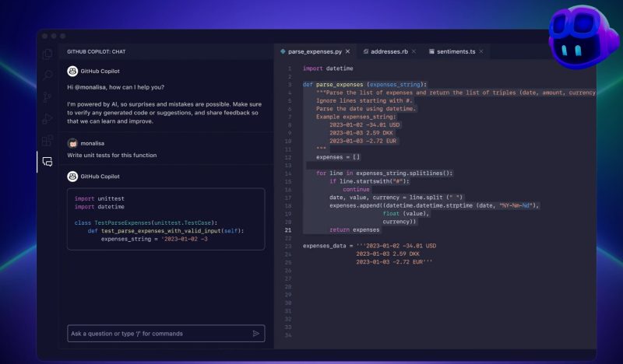The height and width of the screenshot is (364, 623).
Task: Close the addresses.rb tab
Action: point(414,51)
